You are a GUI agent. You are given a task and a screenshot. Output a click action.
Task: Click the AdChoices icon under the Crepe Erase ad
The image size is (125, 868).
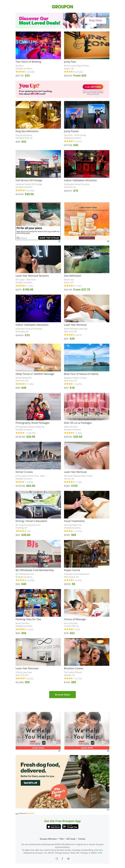(x=108, y=241)
